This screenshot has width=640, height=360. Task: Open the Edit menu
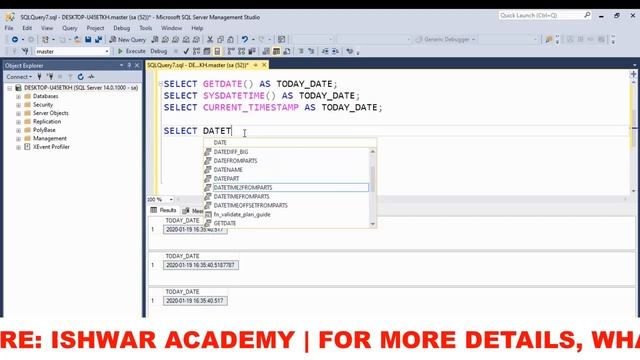27,28
